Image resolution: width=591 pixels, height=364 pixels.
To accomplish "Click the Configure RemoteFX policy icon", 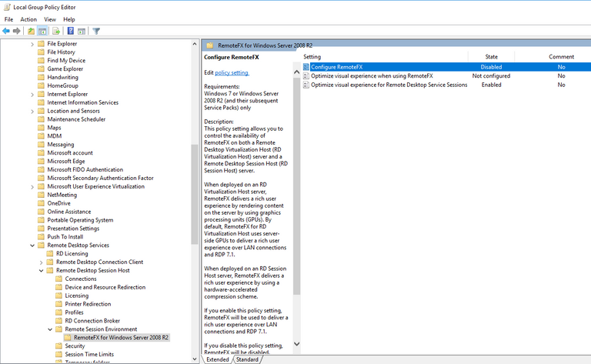I will [306, 67].
